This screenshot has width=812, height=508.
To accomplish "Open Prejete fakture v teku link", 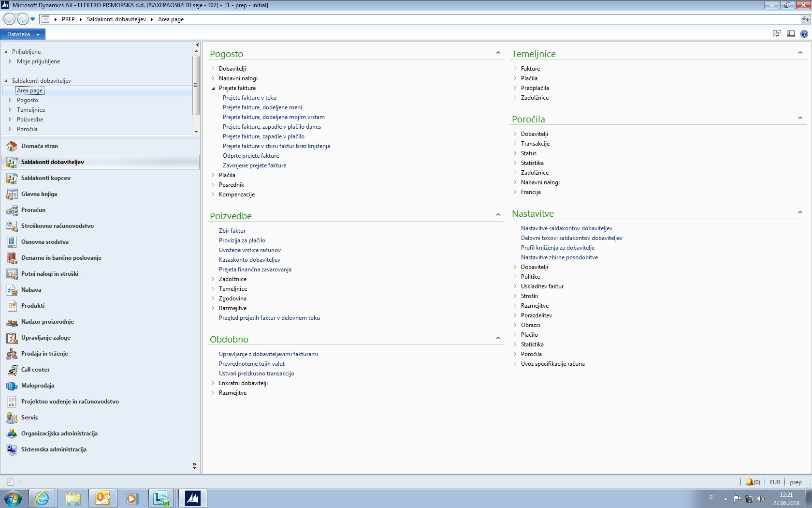I will coord(249,98).
